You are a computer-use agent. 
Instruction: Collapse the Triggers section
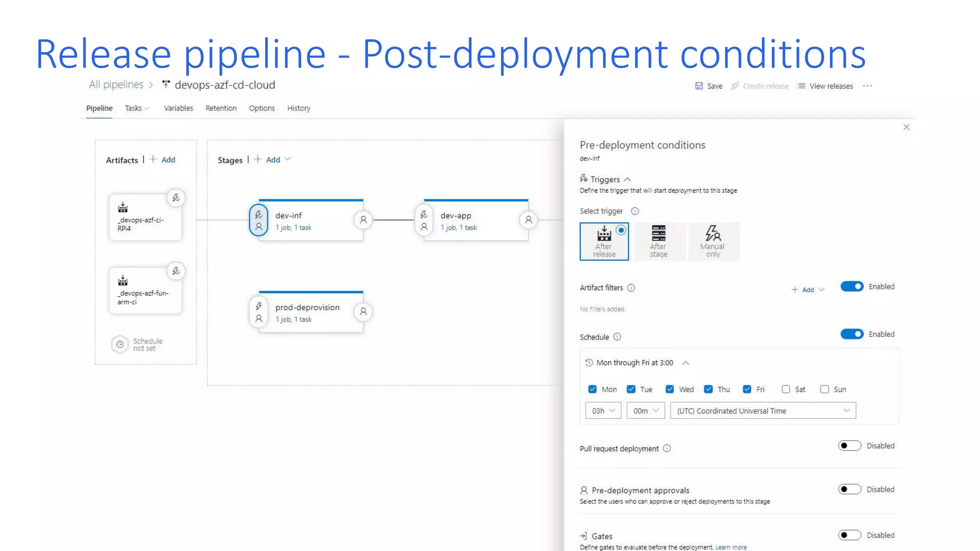point(627,179)
